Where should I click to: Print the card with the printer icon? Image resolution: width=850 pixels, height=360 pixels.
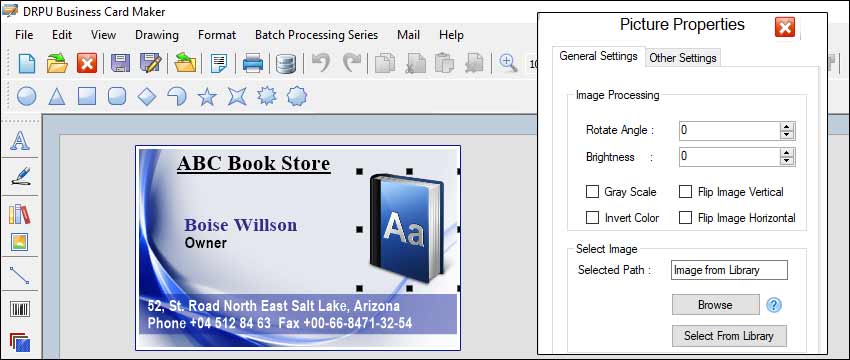point(253,63)
